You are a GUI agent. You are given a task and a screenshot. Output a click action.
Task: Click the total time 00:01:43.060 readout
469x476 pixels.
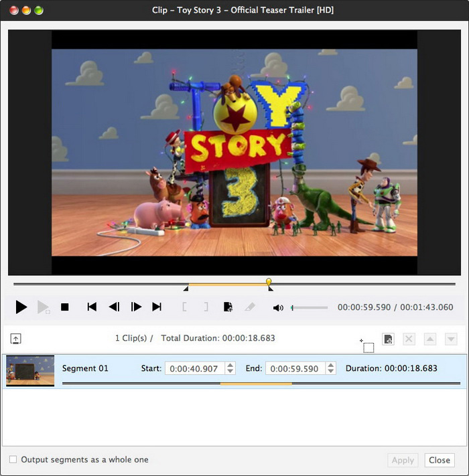(x=427, y=307)
